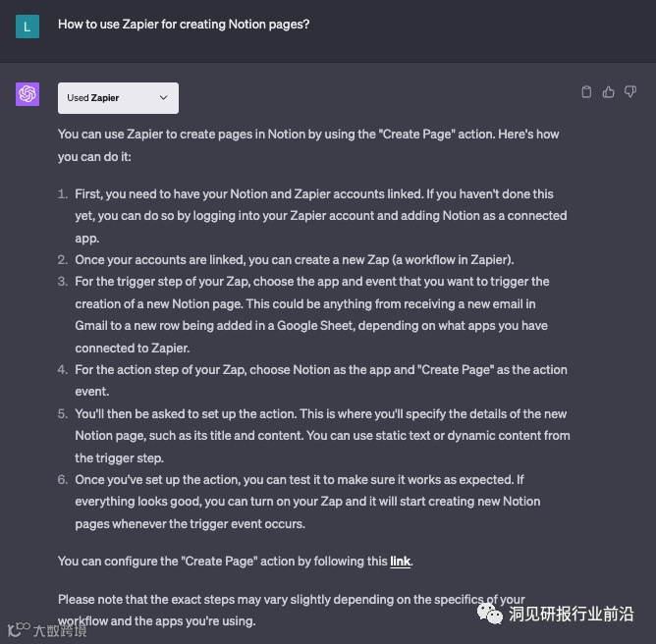This screenshot has width=656, height=644.
Task: Click the purple ChatGPT logo avatar
Action: [27, 94]
